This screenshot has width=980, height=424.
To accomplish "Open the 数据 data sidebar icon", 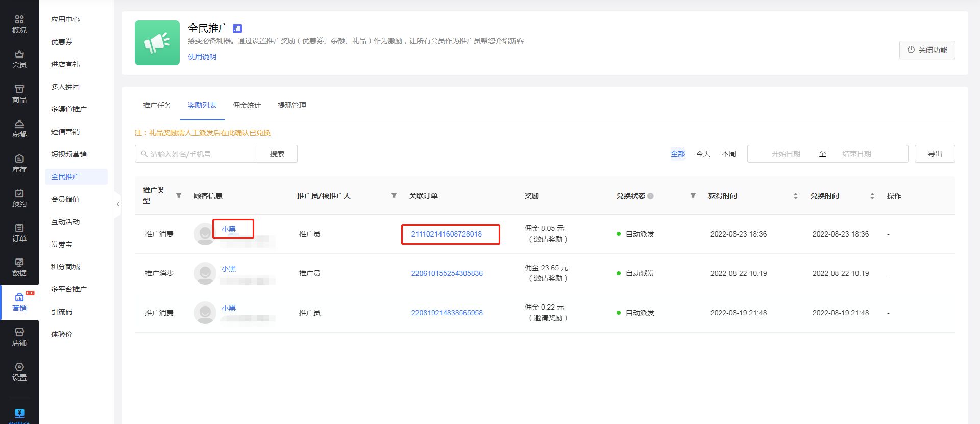I will 19,268.
